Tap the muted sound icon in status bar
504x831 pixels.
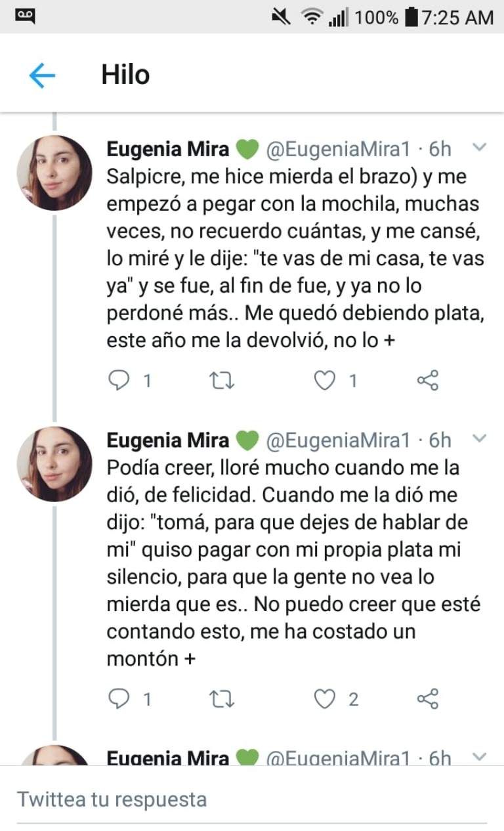pyautogui.click(x=282, y=17)
